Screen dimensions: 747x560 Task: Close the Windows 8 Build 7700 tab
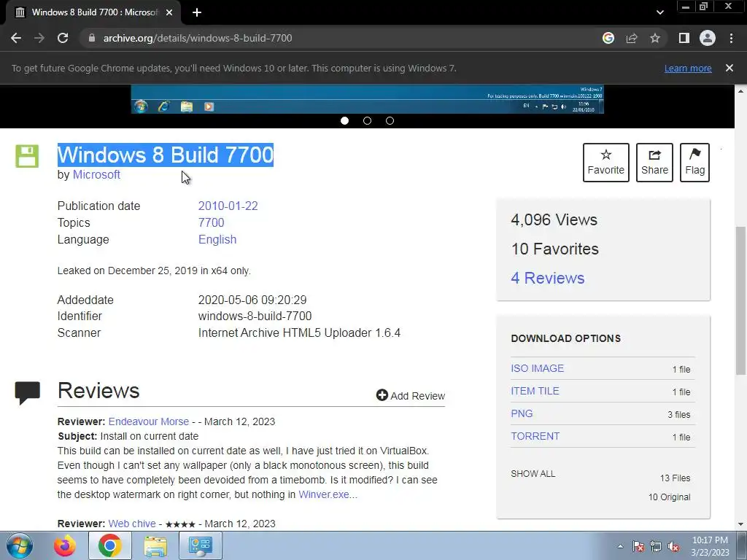click(x=169, y=12)
